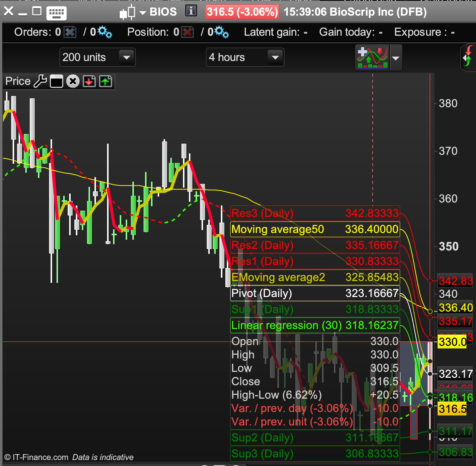Viewport: 476px width, 466px height.
Task: Click the BioScrip Inc (DFB) title
Action: point(378,12)
